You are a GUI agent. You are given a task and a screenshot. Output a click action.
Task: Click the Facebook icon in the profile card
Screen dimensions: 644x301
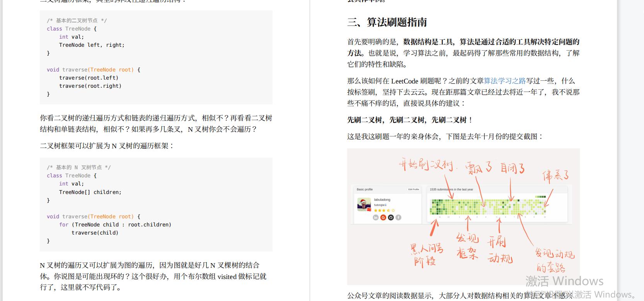(399, 218)
